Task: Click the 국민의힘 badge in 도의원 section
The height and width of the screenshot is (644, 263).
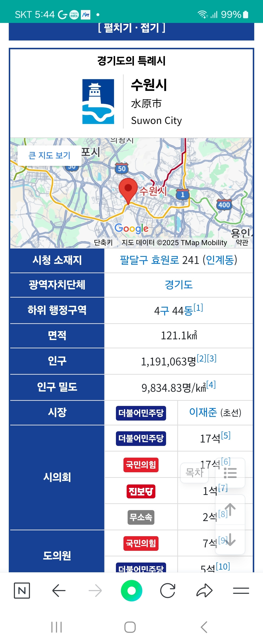Action: click(x=141, y=543)
